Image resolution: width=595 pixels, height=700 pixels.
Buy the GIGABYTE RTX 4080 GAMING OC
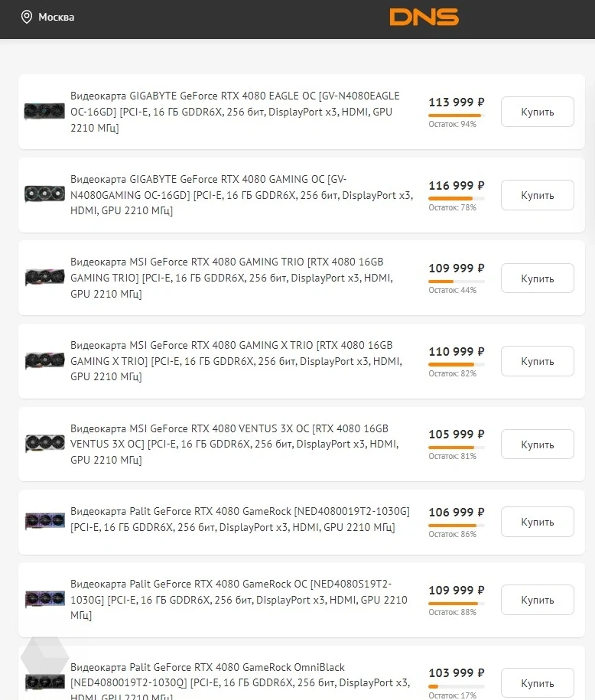538,195
